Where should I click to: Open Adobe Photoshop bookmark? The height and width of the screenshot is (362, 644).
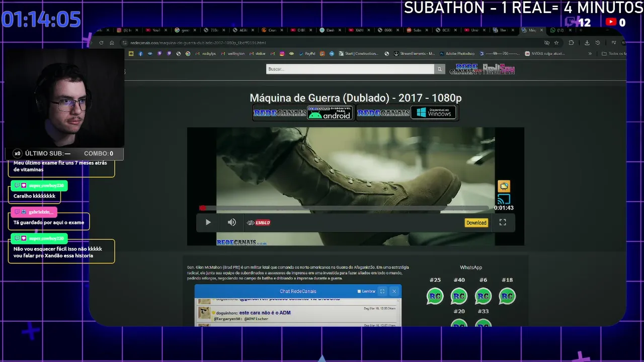[x=457, y=53]
